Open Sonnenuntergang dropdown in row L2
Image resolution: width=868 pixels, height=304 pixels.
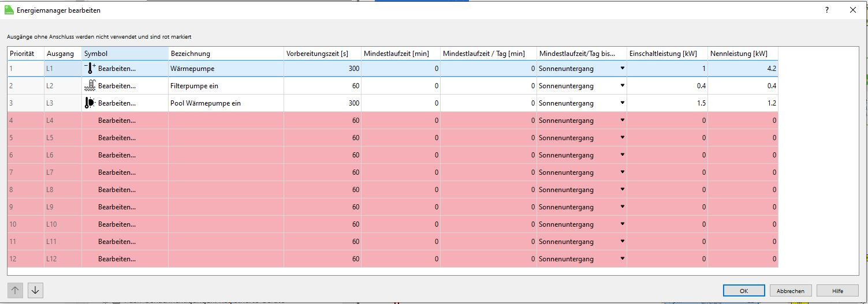tap(622, 85)
